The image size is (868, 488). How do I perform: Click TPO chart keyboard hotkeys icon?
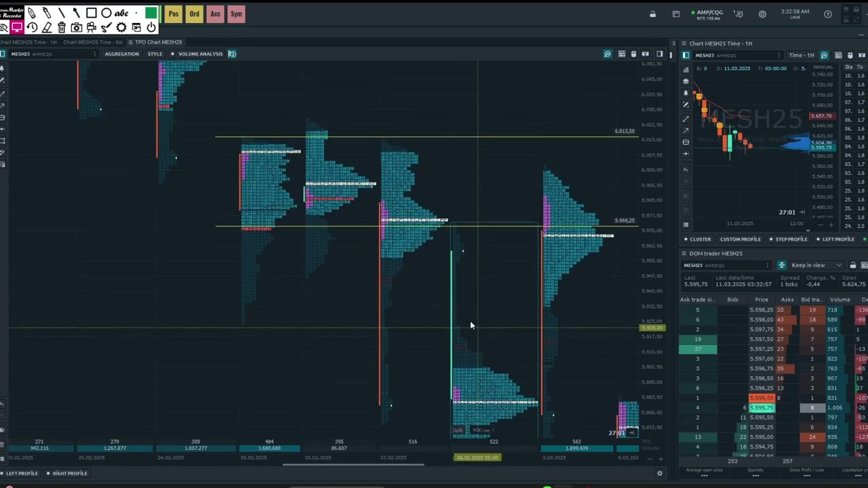(621, 54)
